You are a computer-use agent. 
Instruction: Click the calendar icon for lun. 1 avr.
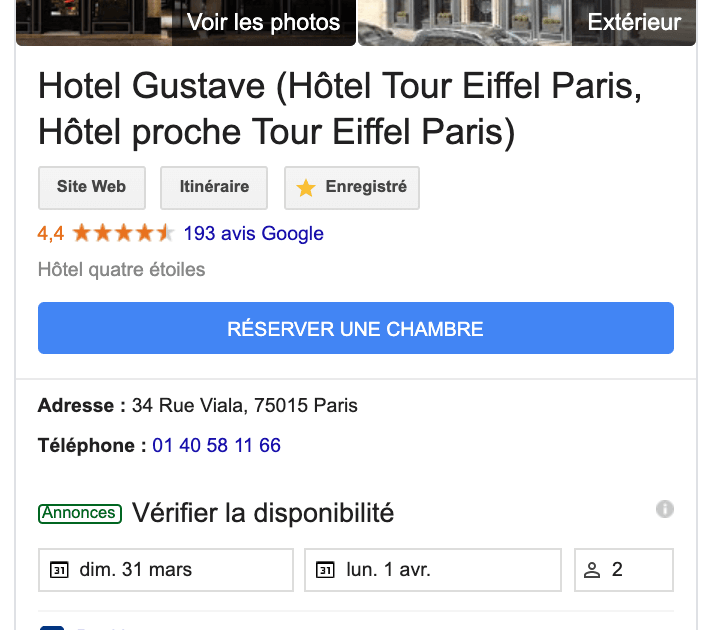[324, 570]
